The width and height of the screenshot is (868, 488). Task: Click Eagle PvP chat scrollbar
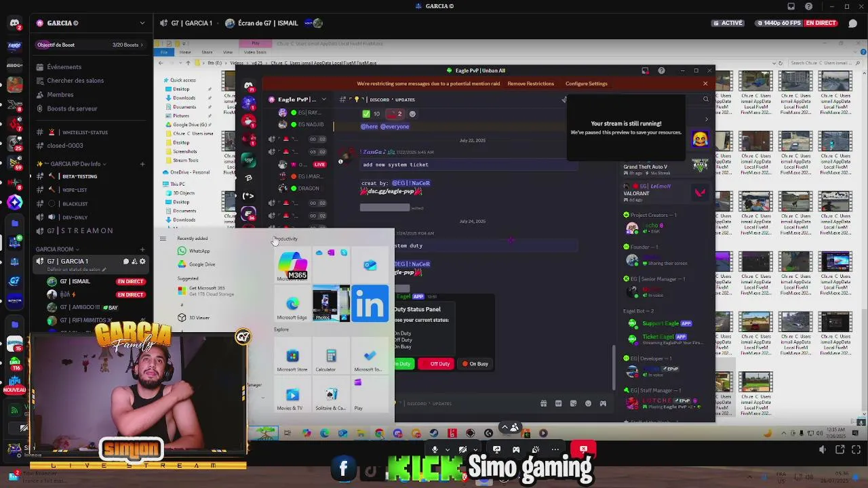(x=614, y=366)
